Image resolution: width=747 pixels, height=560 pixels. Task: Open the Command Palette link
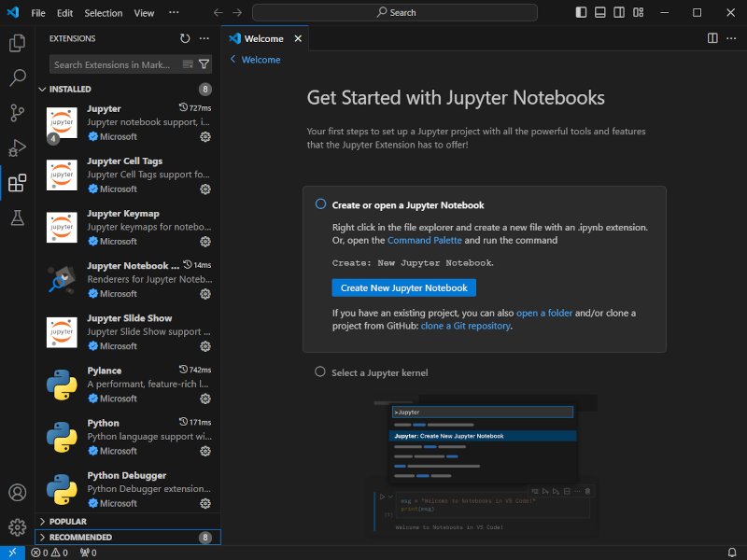[425, 240]
